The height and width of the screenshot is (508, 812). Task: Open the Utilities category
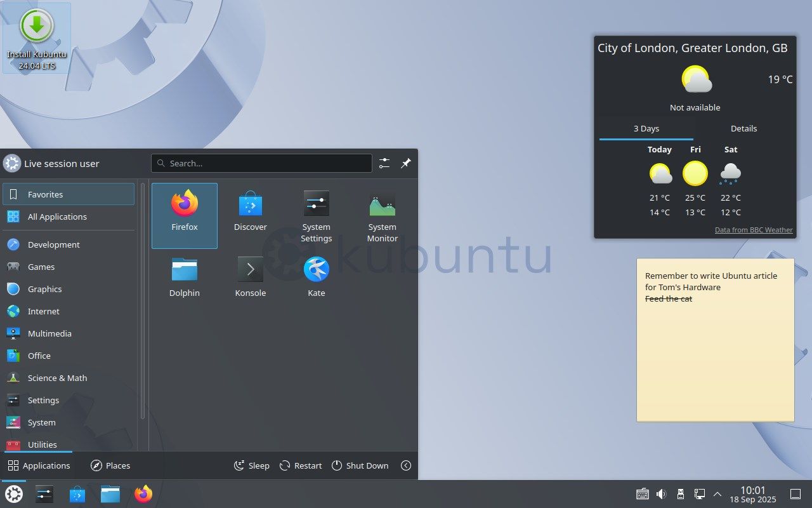click(69, 443)
